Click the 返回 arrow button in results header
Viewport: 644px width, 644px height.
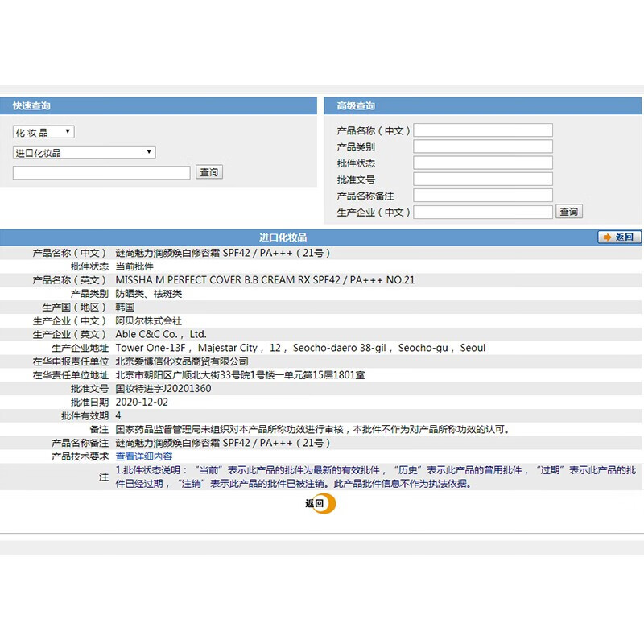point(619,237)
